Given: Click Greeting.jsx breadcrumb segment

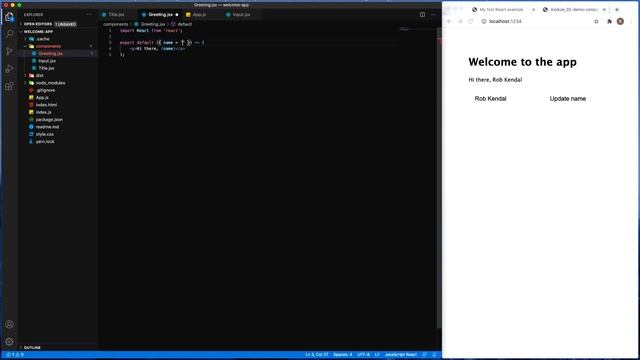Looking at the screenshot, I should tap(153, 24).
